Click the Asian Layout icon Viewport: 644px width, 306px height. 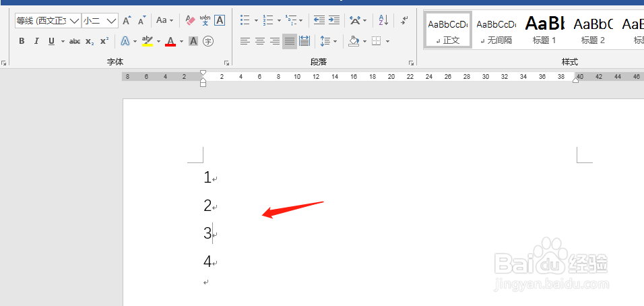tap(355, 20)
